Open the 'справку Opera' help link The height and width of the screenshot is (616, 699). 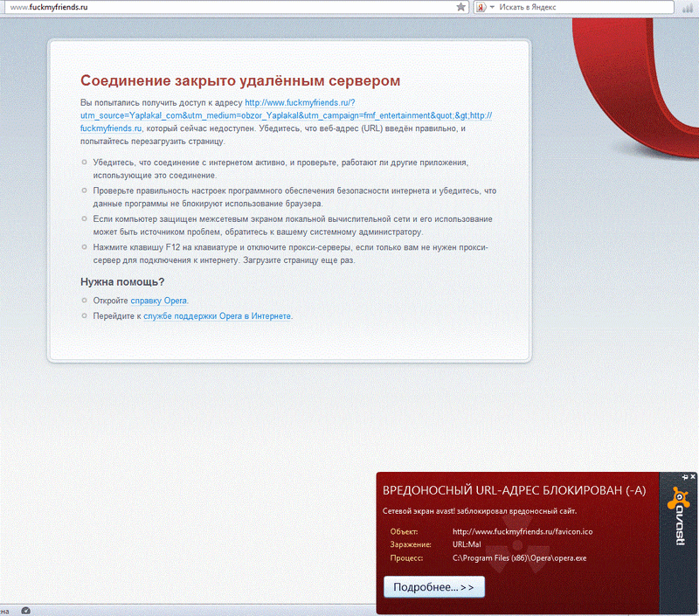(159, 301)
